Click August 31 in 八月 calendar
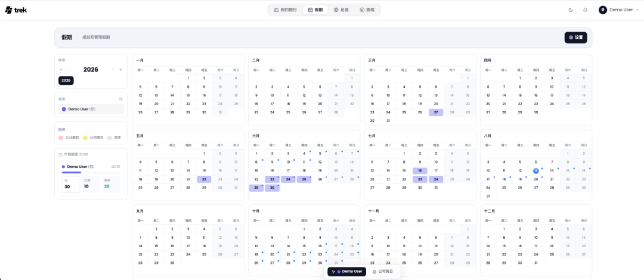 (x=488, y=196)
